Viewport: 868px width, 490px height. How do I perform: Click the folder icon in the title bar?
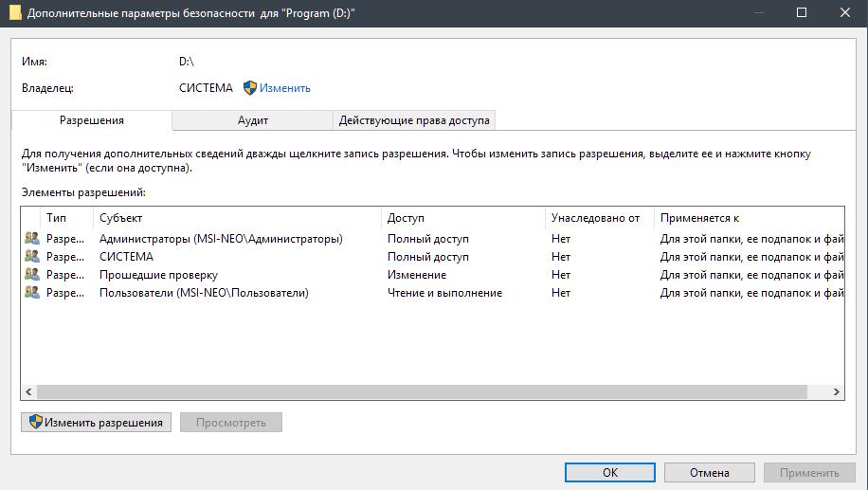click(15, 12)
